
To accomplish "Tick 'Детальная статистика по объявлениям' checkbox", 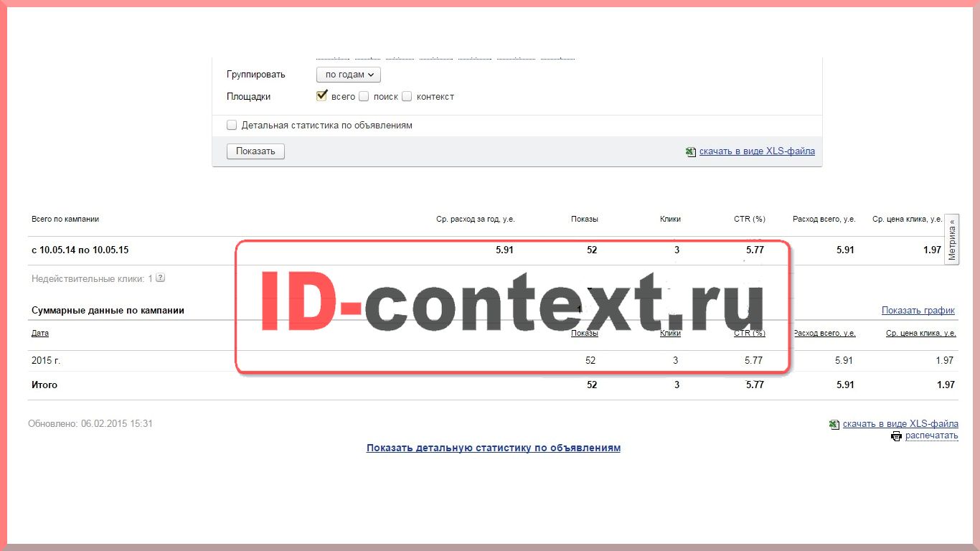I will 232,125.
